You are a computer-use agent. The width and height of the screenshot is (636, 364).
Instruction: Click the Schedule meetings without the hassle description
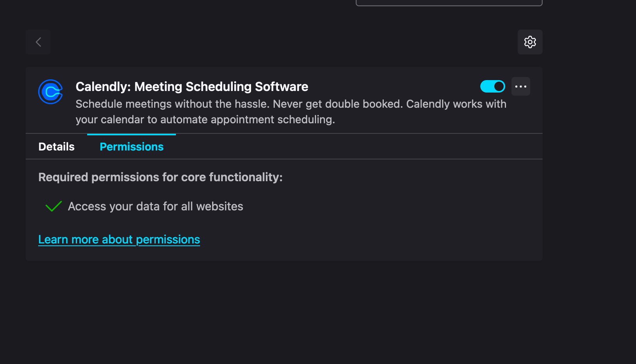click(291, 112)
